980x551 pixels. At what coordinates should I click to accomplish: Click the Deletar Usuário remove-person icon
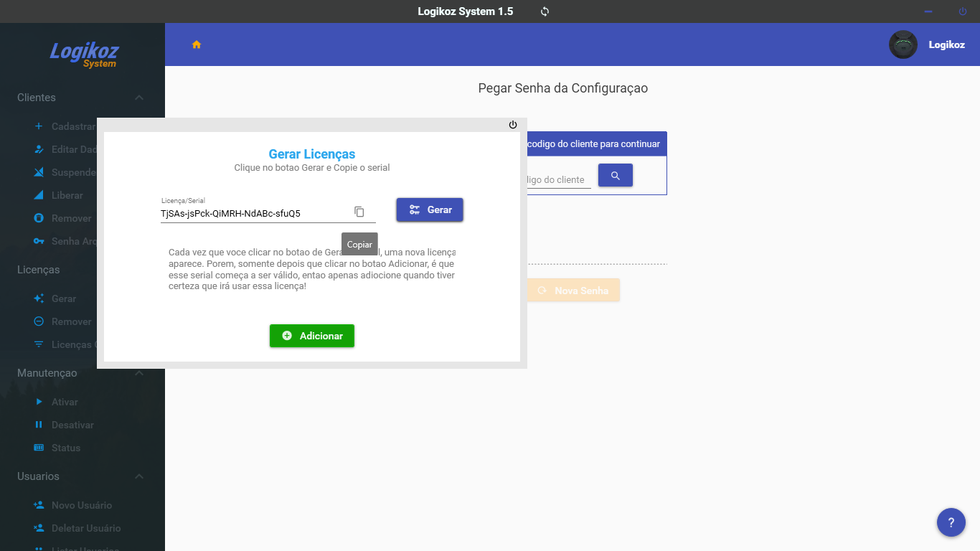(x=39, y=528)
